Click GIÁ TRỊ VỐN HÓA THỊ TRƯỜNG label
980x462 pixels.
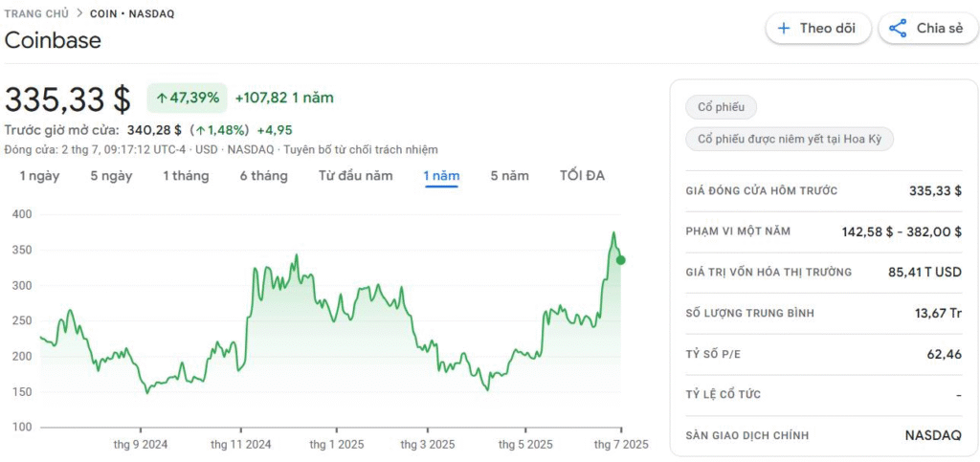coord(768,273)
